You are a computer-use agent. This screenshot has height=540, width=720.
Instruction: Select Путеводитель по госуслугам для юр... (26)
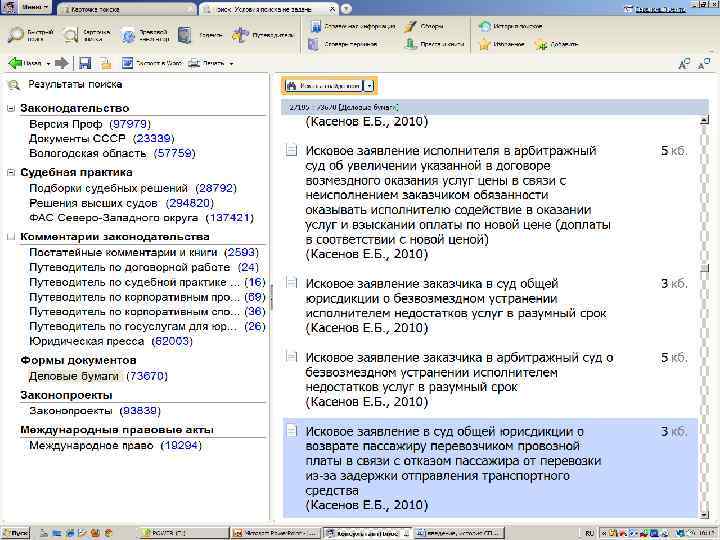(147, 326)
